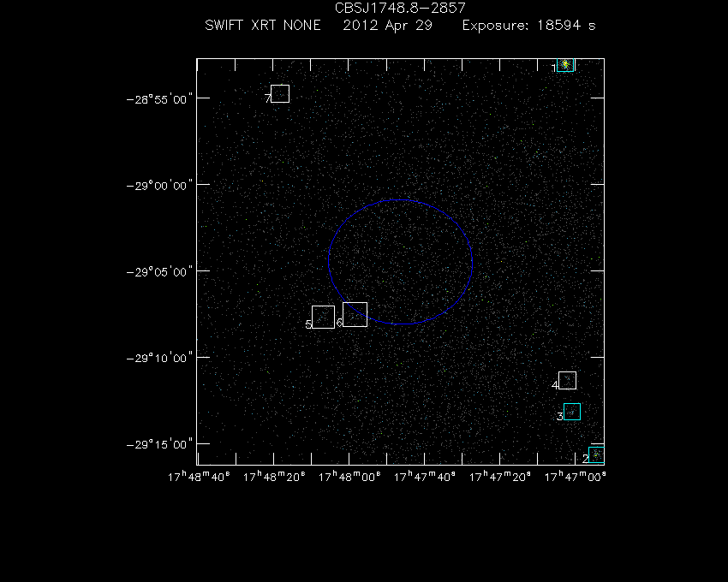Click the source 3 cyan box

[x=572, y=412]
